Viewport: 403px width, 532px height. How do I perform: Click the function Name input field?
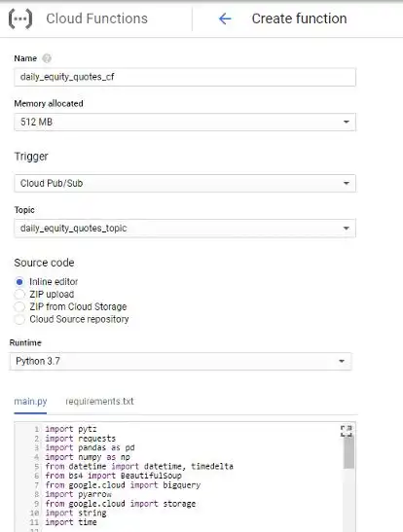pos(185,77)
